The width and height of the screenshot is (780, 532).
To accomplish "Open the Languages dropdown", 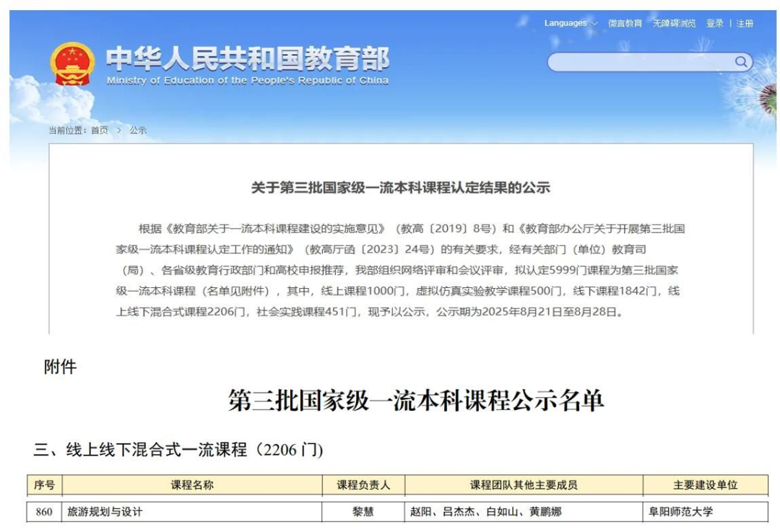I will tap(565, 23).
